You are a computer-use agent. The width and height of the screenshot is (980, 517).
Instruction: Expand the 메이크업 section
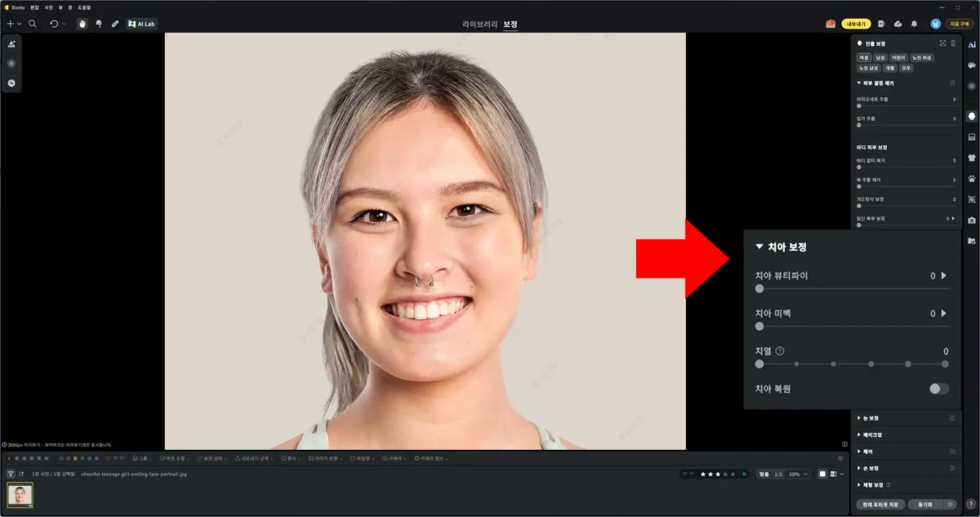[872, 435]
